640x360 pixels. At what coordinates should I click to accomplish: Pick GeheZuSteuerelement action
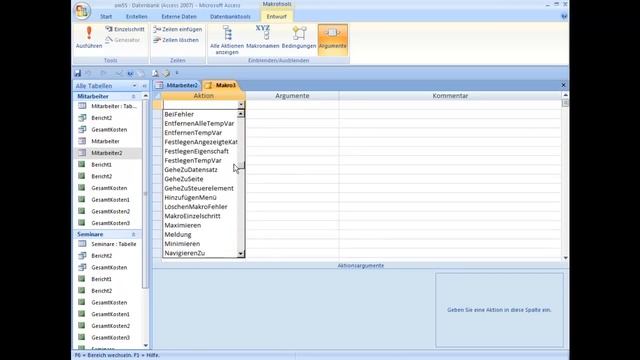pos(200,188)
